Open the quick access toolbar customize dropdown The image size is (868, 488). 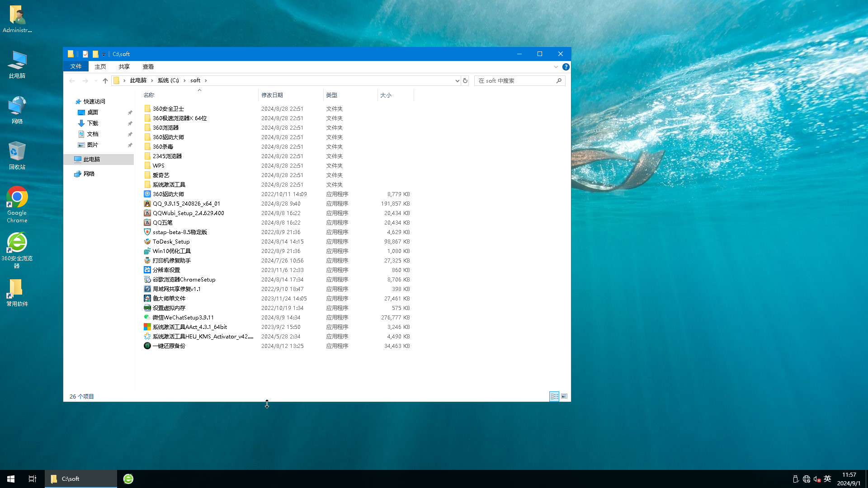[x=104, y=54]
